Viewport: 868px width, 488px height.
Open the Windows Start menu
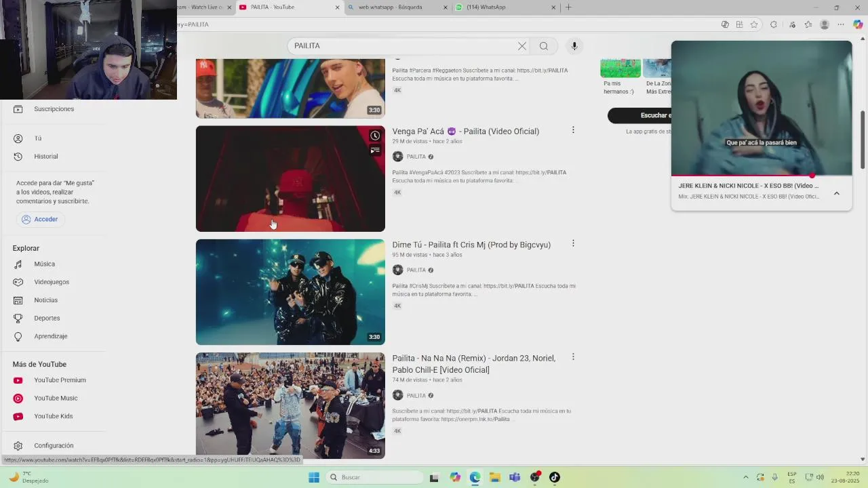pyautogui.click(x=314, y=477)
